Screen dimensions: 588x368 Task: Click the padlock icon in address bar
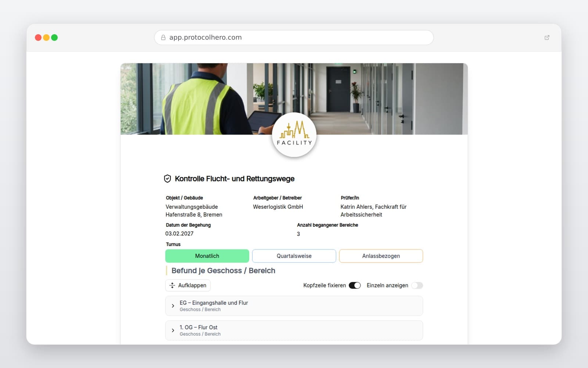[163, 38]
